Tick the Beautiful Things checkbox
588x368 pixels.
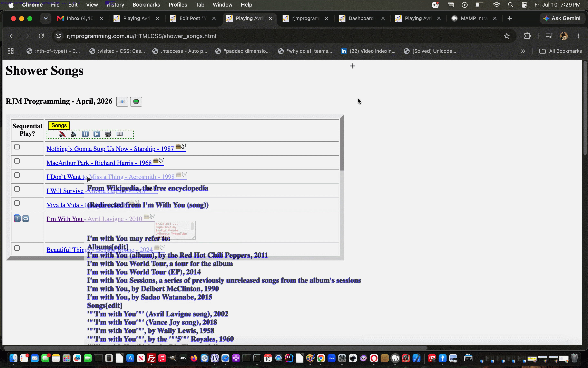point(17,248)
